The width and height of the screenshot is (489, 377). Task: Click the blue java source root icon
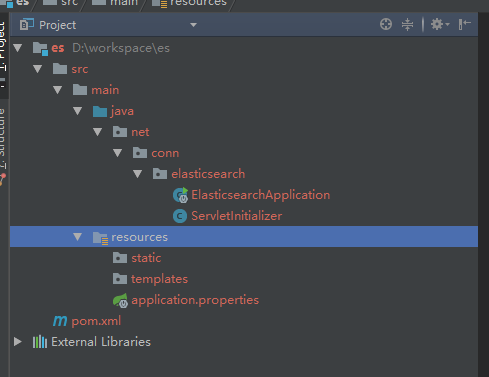(x=100, y=111)
